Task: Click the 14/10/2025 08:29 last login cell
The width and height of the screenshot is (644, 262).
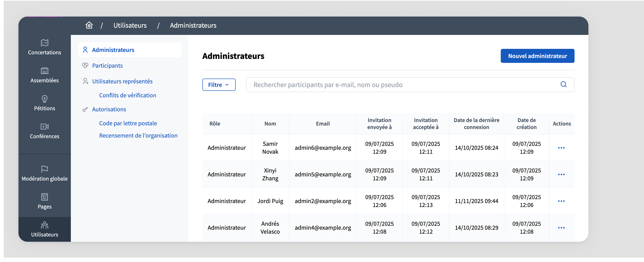Action: (476, 228)
